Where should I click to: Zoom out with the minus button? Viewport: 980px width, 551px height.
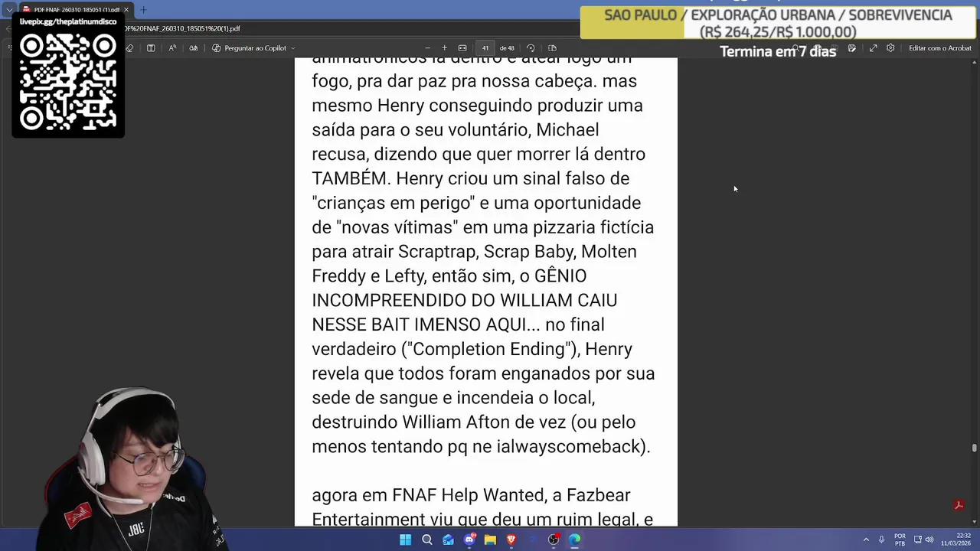[x=427, y=48]
